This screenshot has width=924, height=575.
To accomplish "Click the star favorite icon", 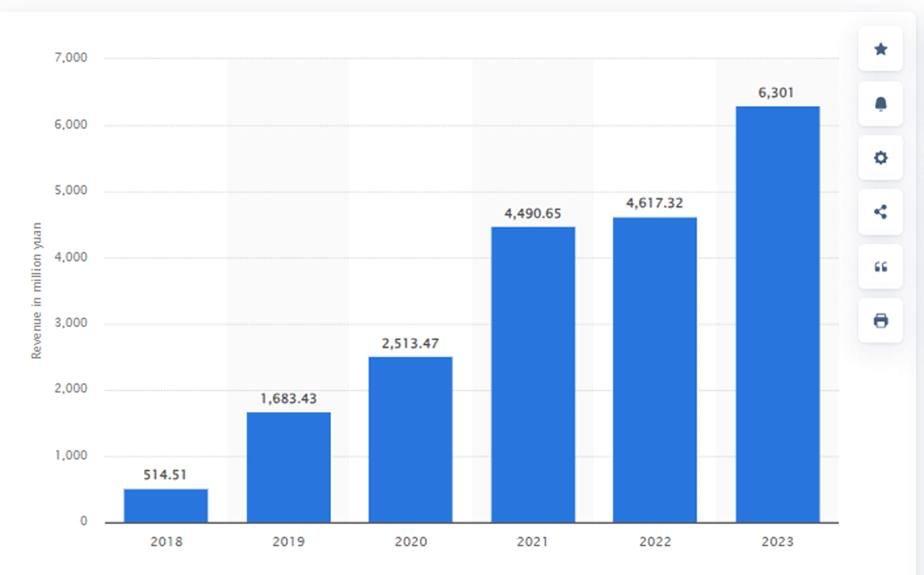I will (x=881, y=49).
